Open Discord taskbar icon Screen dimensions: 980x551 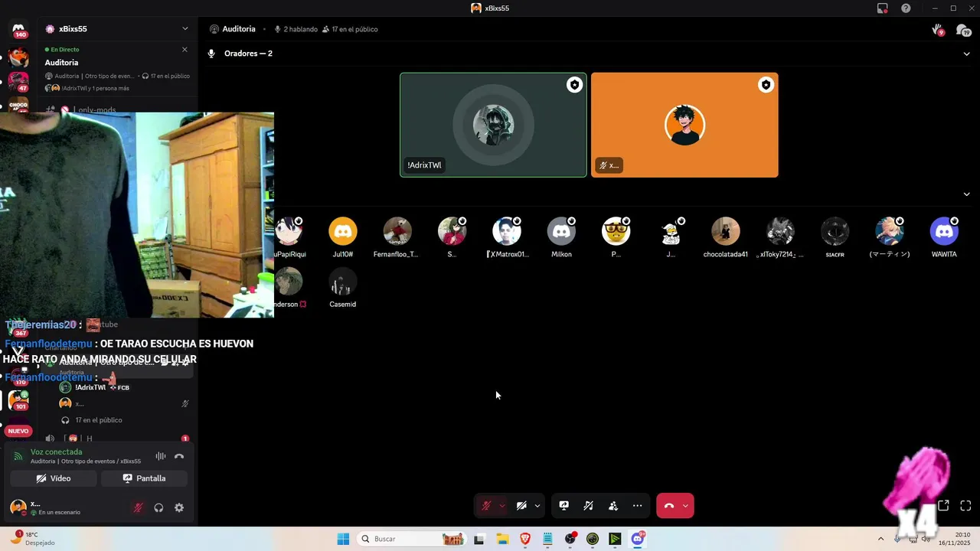[x=638, y=539]
